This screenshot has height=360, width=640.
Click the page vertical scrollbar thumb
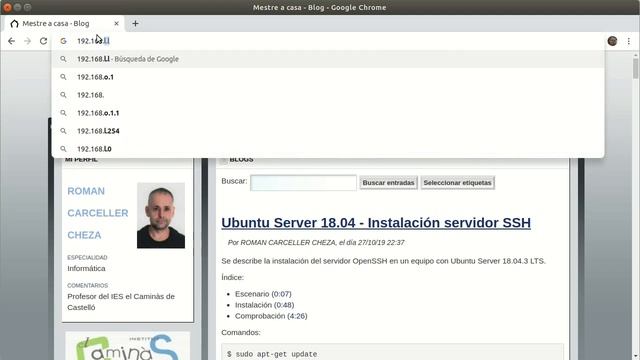point(636,68)
